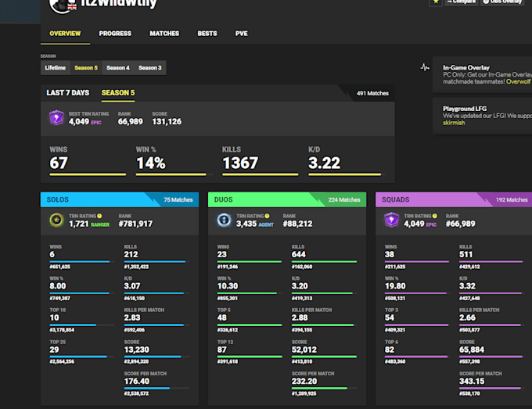This screenshot has height=409, width=532.
Task: Click the purple Epic badge beside Best TRN Rating
Action: pyautogui.click(x=56, y=117)
